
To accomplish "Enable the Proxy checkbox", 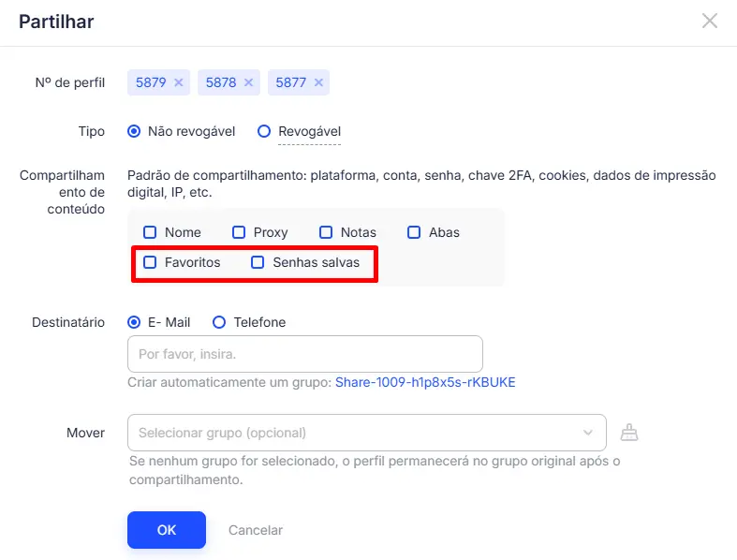I will (x=239, y=232).
